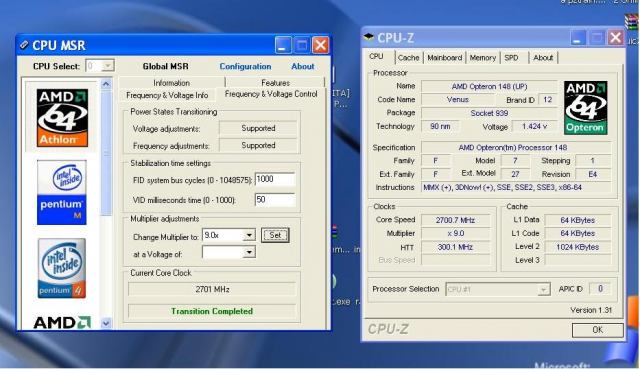Image resolution: width=640 pixels, height=369 pixels.
Task: Click OK in the CPU-Z window
Action: [598, 330]
